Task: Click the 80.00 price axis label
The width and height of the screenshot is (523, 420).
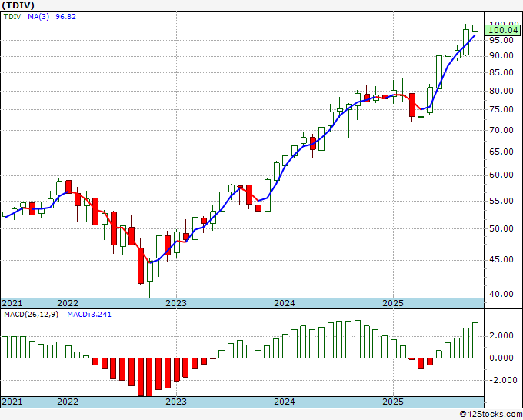Action: [x=501, y=91]
